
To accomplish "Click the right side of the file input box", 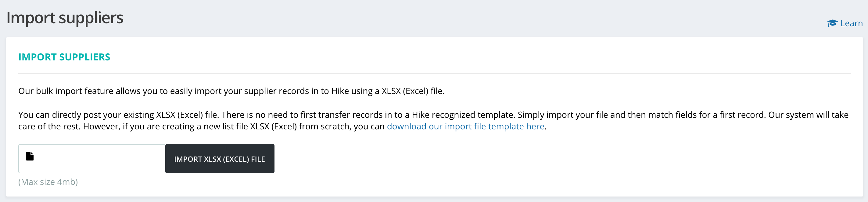I will 148,159.
